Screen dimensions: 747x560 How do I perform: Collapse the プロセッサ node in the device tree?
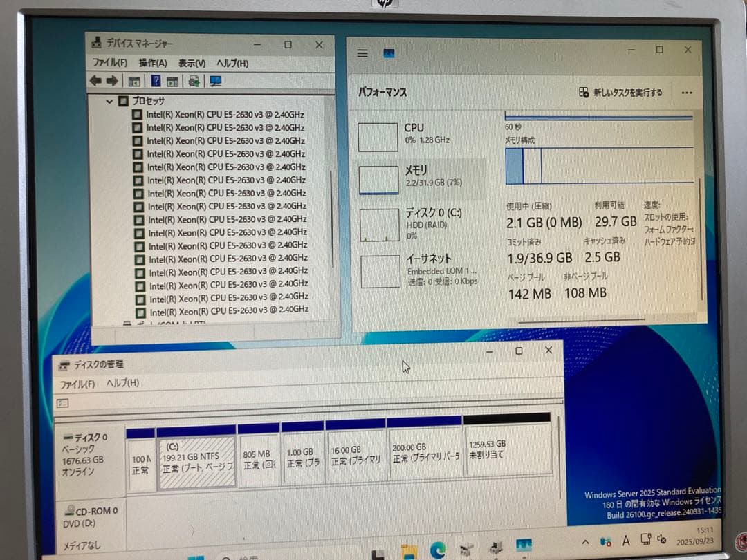pyautogui.click(x=109, y=101)
